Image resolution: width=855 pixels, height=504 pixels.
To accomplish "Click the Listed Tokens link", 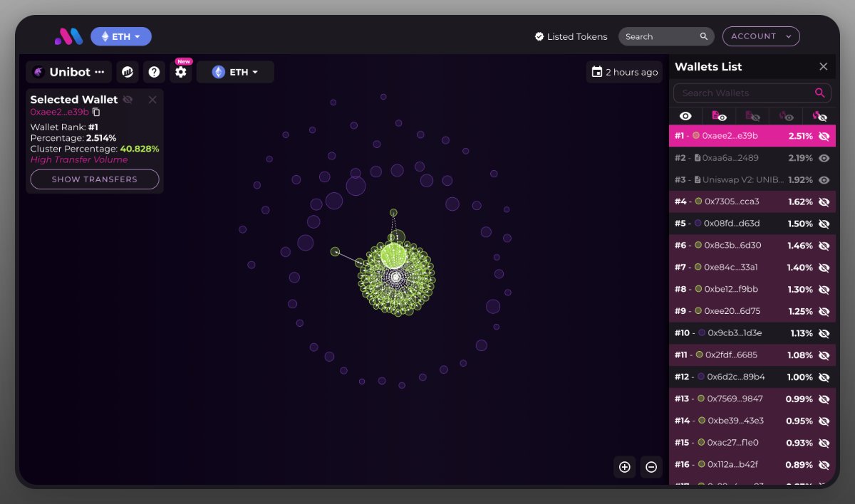I will [571, 36].
